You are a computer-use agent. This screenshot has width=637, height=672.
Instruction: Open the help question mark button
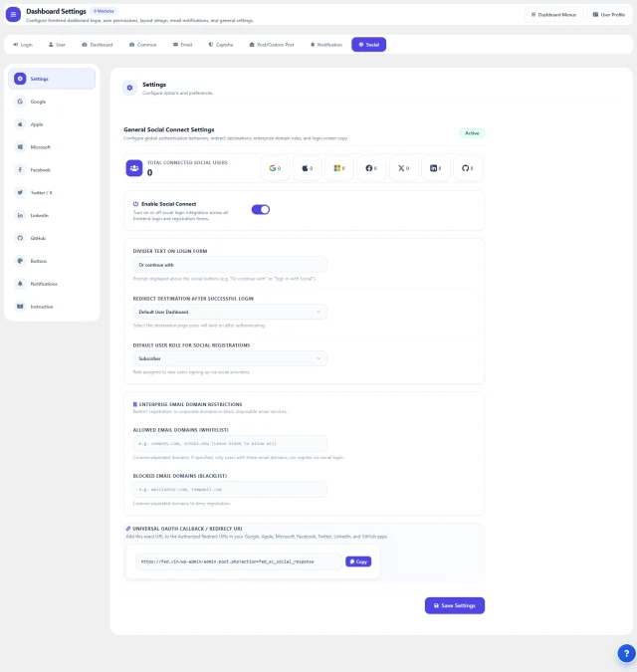626,653
